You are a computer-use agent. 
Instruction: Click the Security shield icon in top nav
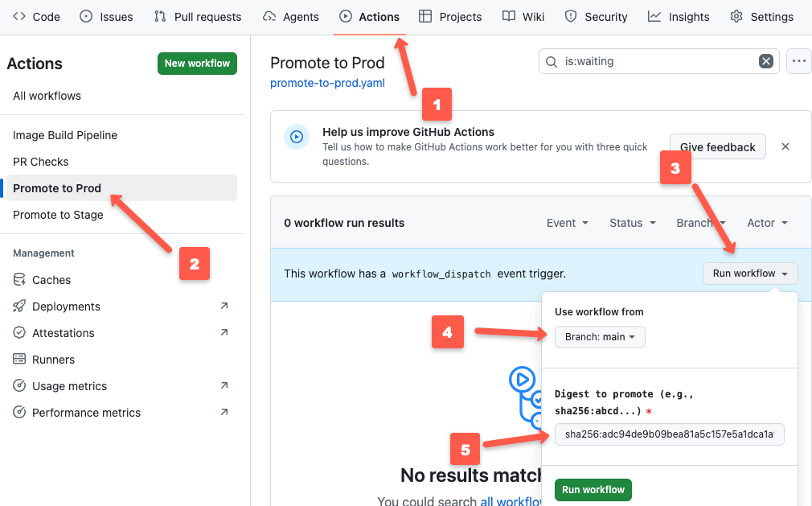570,16
